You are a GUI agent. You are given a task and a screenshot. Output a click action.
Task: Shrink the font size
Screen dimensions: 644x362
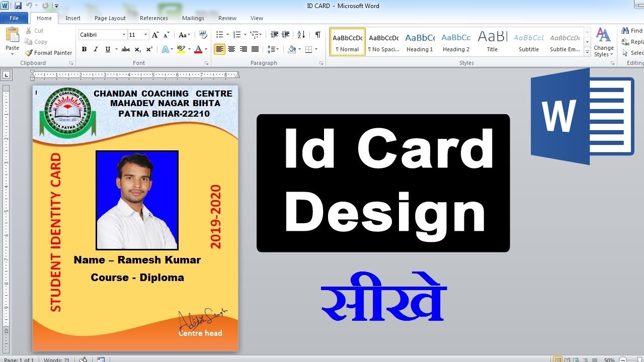[167, 35]
